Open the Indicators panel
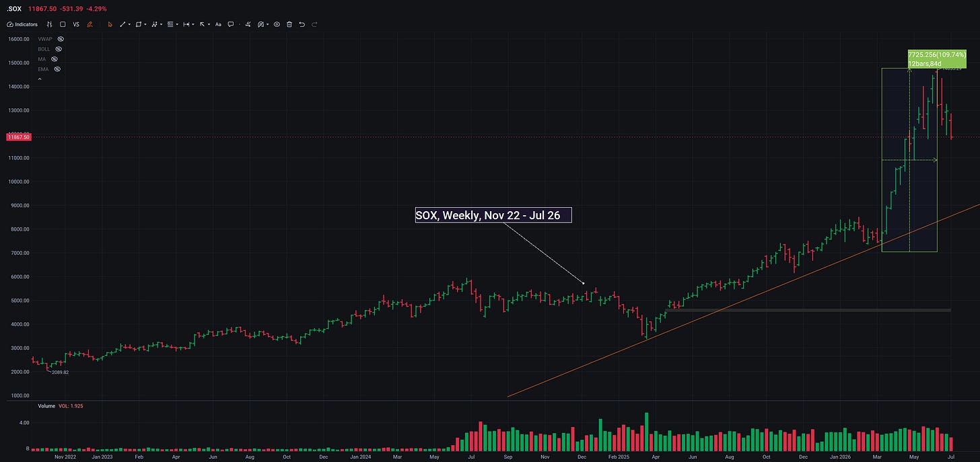 click(x=22, y=24)
